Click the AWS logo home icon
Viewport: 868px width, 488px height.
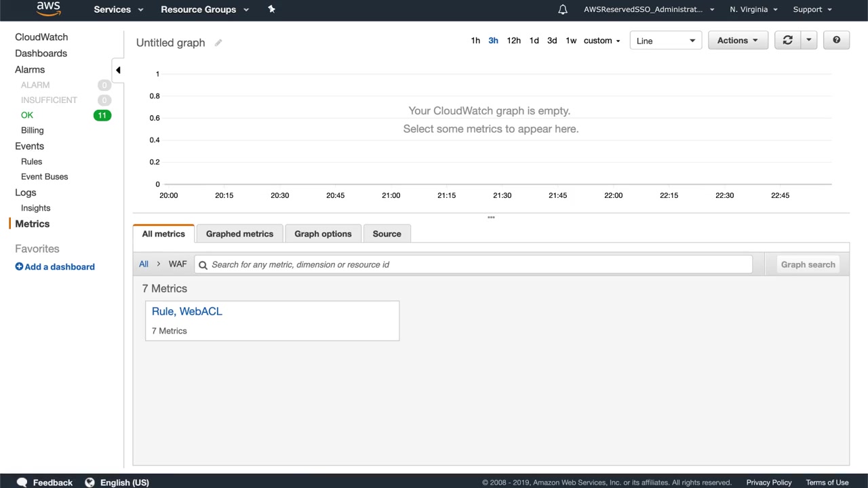pos(48,9)
